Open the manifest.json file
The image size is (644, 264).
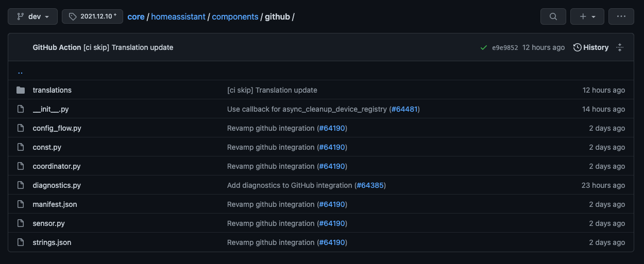(55, 204)
